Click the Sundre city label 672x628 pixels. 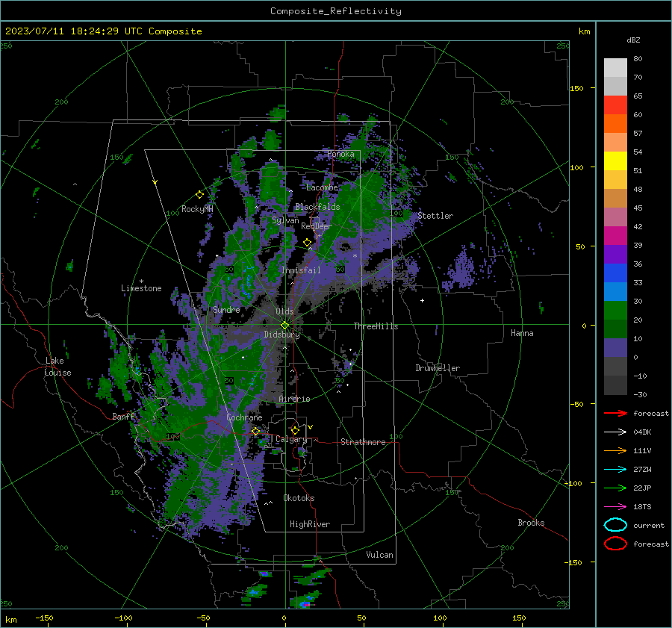(226, 309)
